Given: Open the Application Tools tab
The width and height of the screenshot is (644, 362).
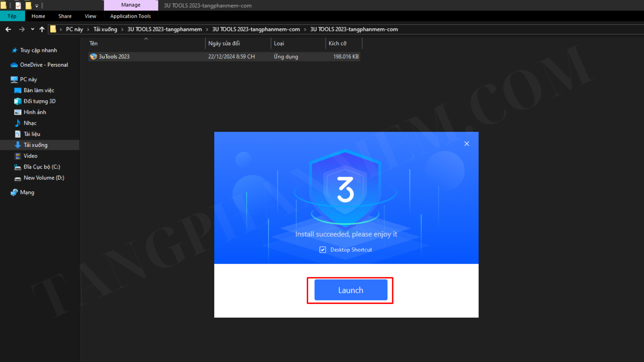Looking at the screenshot, I should tap(130, 16).
